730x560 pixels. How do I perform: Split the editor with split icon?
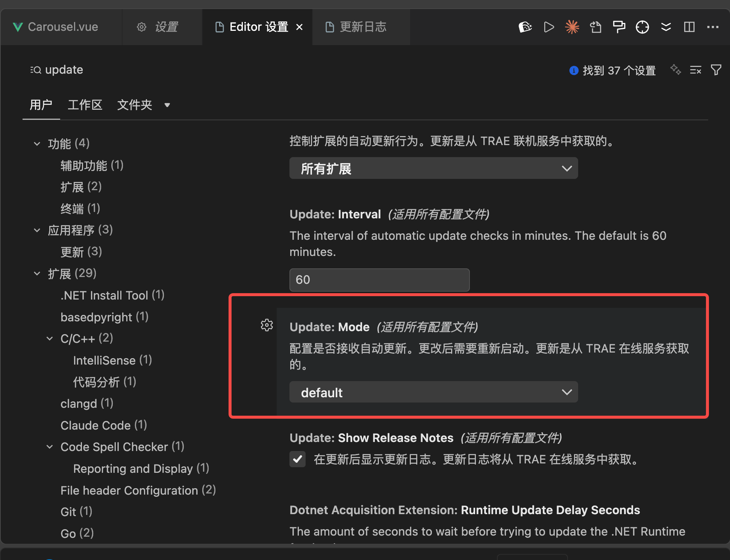click(689, 27)
